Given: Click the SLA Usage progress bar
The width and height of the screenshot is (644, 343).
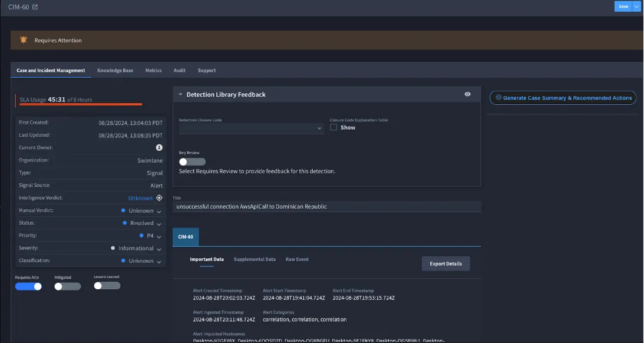Looking at the screenshot, I should [x=81, y=104].
